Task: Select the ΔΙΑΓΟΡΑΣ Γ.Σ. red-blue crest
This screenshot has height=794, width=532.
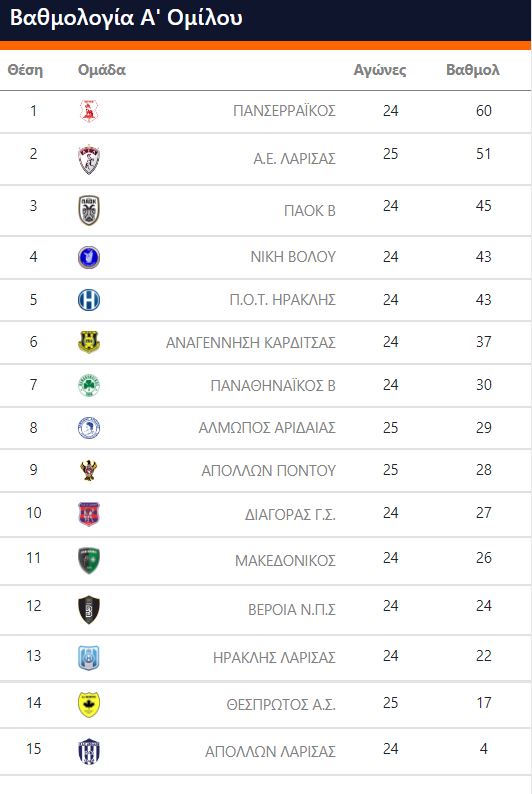Action: [x=89, y=514]
